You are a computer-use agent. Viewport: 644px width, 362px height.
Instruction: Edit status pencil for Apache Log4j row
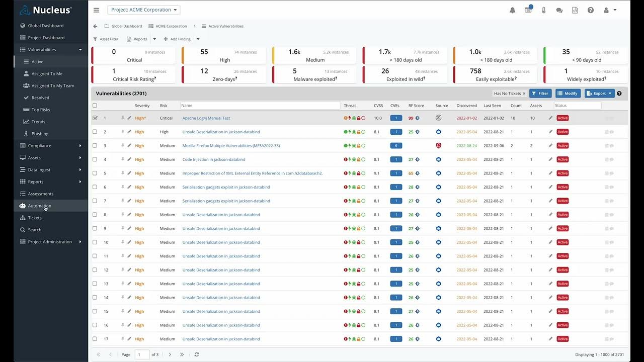tap(550, 118)
